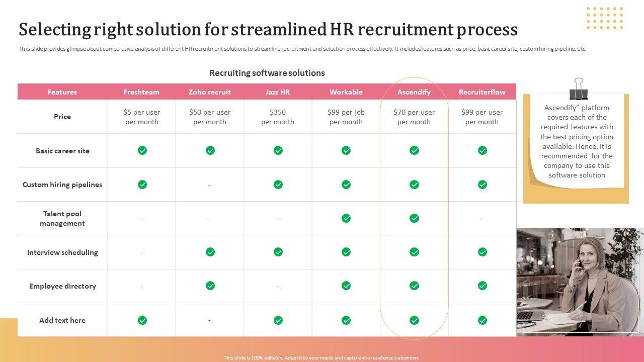Click the "Employee directory" row label

tap(62, 286)
